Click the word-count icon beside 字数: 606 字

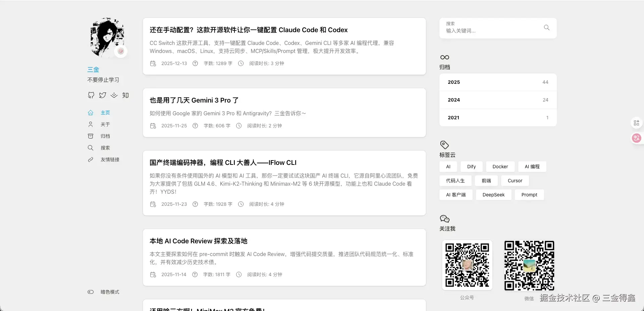(x=195, y=126)
